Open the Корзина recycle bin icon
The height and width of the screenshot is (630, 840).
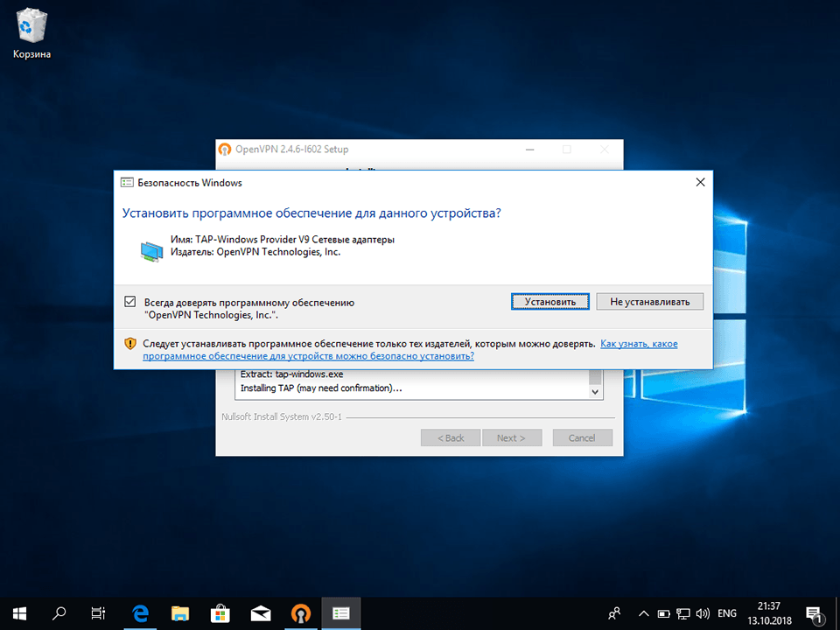coord(32,34)
